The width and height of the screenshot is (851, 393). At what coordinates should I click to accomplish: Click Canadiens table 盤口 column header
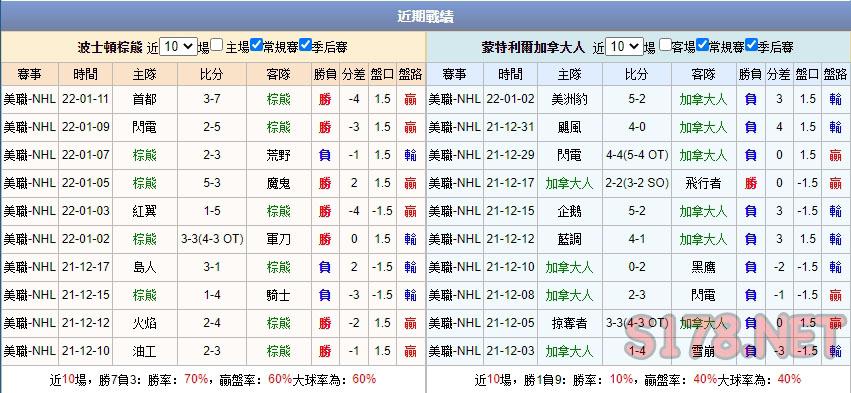[x=807, y=74]
